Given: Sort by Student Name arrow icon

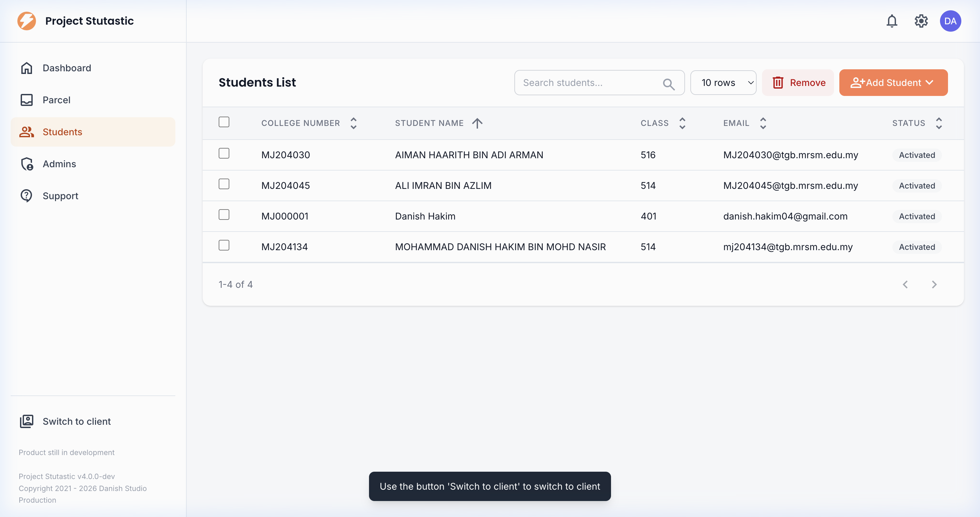Looking at the screenshot, I should (477, 123).
